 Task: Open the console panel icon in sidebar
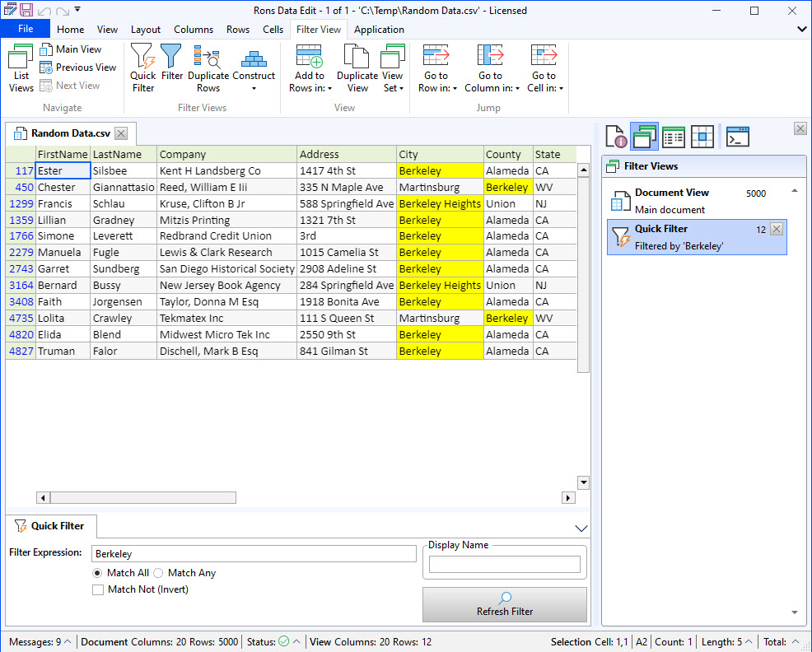click(x=737, y=137)
